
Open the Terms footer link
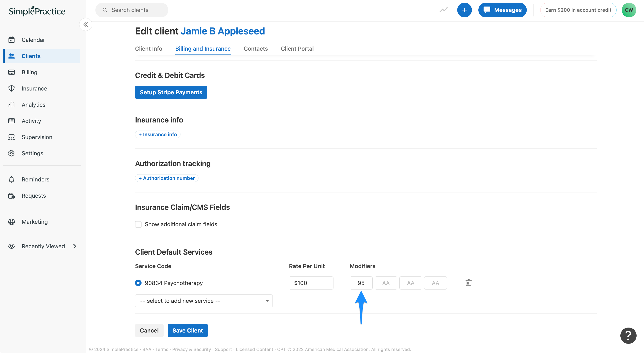pyautogui.click(x=162, y=349)
